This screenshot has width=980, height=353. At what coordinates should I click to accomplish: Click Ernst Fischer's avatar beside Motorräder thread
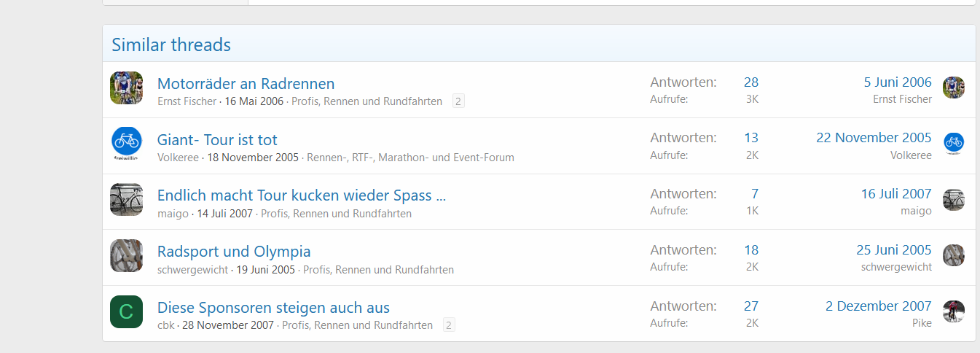pos(126,88)
